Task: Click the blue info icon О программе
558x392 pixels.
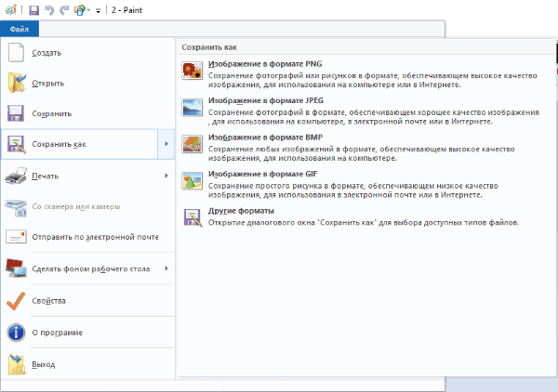Action: pos(16,333)
